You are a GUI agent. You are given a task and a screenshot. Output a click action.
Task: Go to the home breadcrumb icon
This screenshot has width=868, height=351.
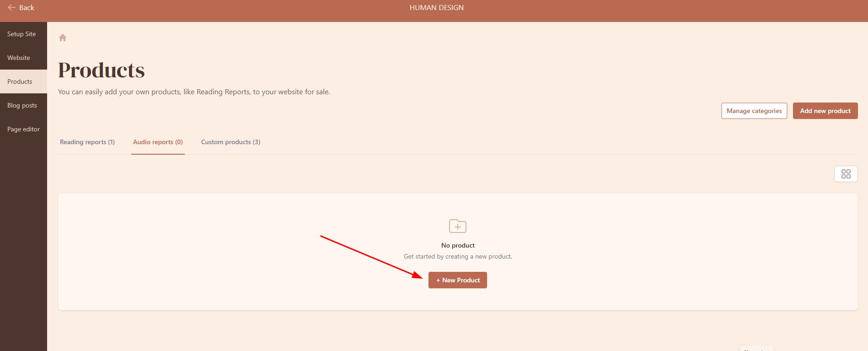pos(63,38)
